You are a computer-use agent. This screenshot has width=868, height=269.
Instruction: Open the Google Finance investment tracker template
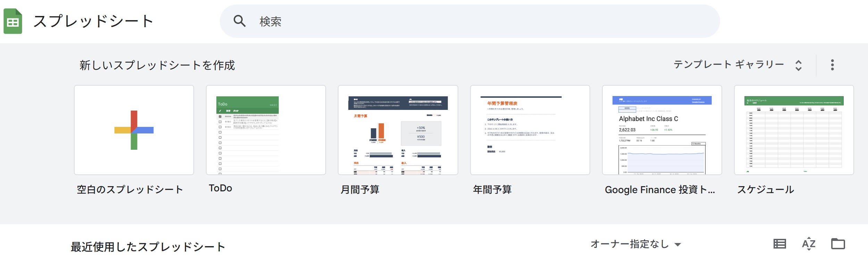coord(662,130)
